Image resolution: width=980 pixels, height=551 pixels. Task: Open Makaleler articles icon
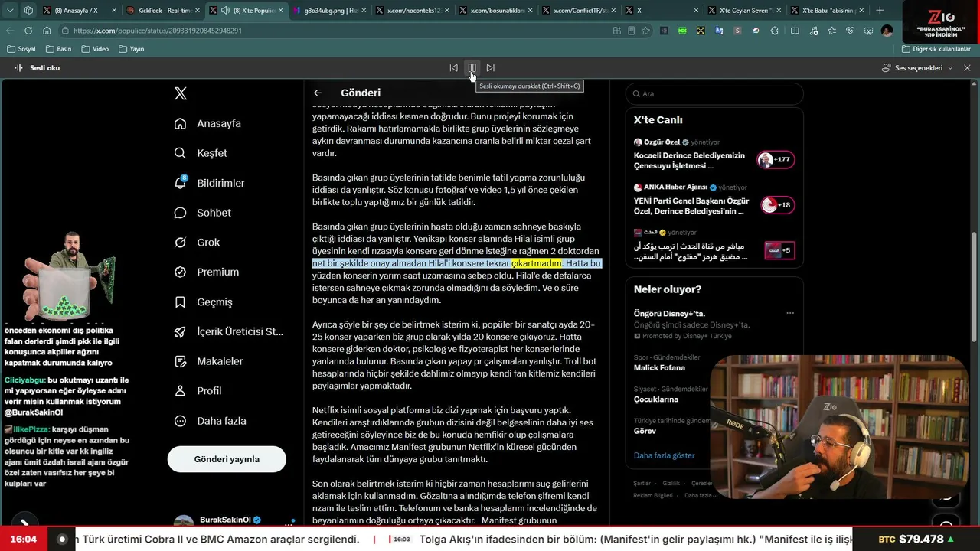(x=180, y=361)
